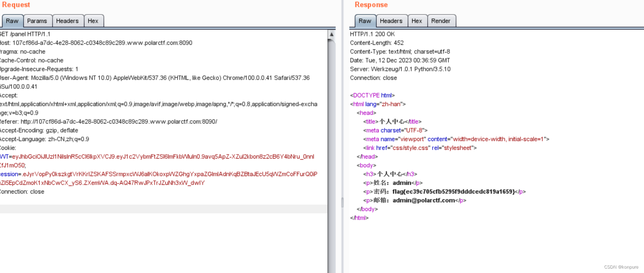This screenshot has width=644, height=273.
Task: Click the JWT cookie value starting eyJhbGci
Action: (163, 156)
